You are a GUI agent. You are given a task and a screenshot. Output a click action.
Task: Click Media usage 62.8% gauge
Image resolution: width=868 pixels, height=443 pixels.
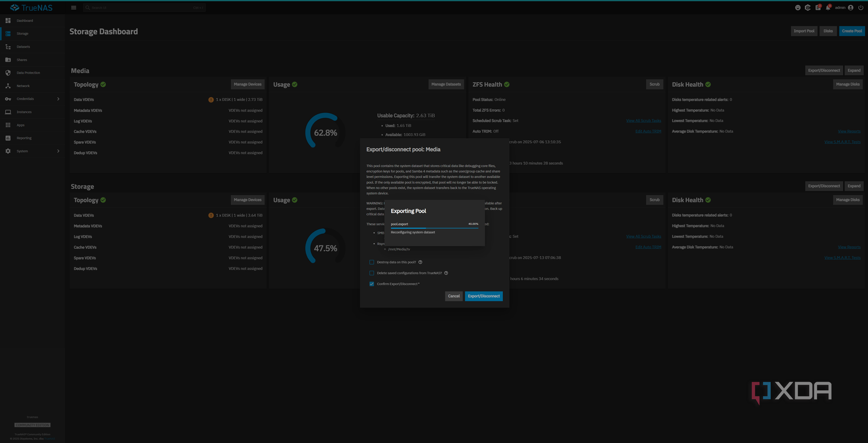(x=325, y=133)
